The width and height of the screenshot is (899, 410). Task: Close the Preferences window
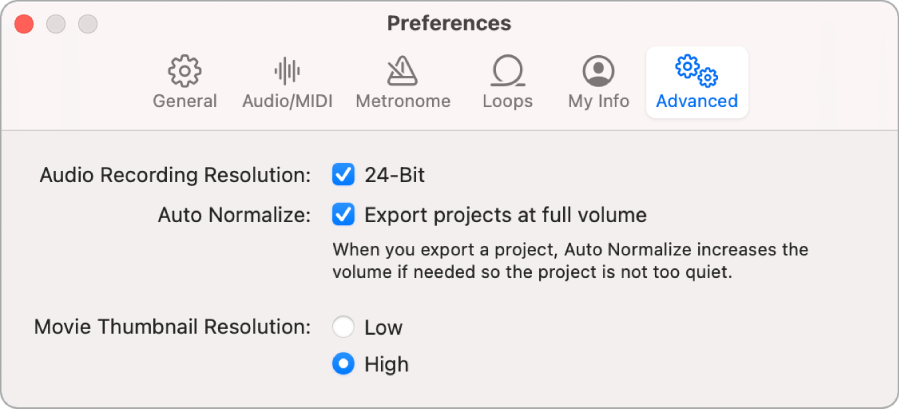coord(24,23)
